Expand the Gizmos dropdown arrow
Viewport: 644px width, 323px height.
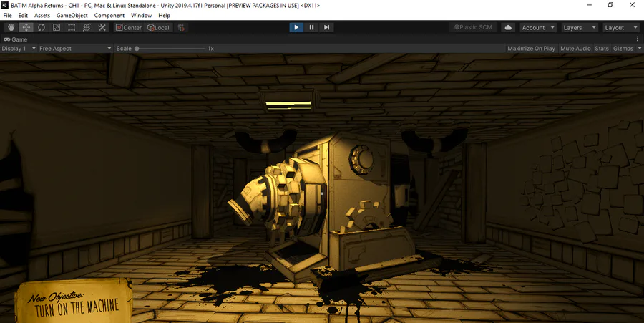coord(640,49)
